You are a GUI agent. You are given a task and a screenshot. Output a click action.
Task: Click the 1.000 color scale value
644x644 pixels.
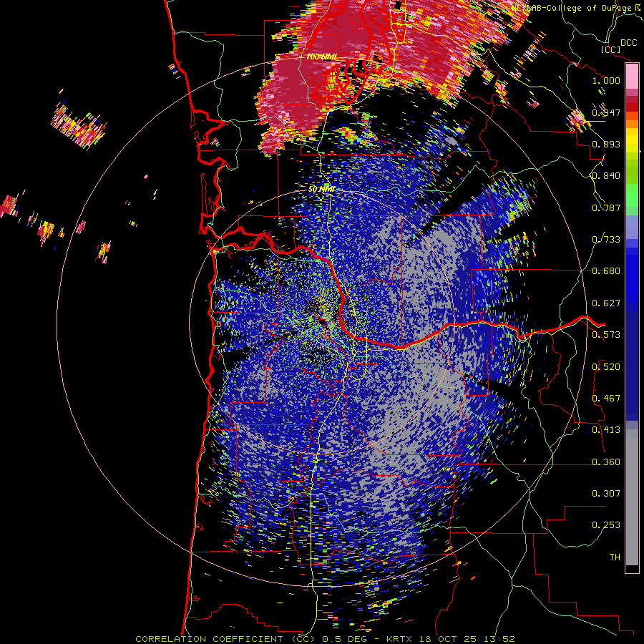pyautogui.click(x=606, y=80)
